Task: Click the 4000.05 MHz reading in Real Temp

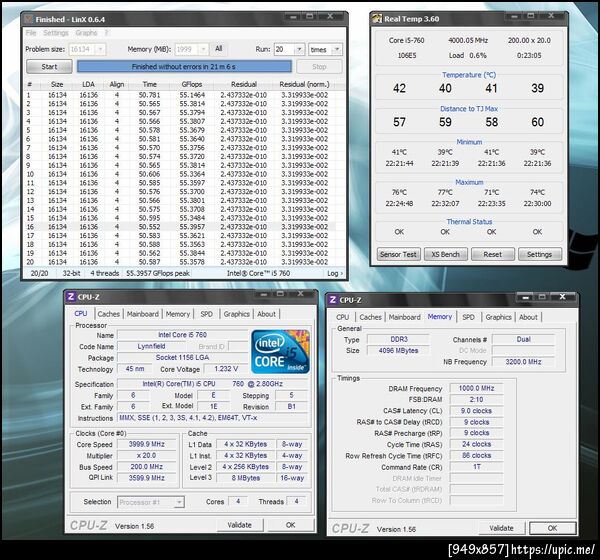Action: pos(468,40)
